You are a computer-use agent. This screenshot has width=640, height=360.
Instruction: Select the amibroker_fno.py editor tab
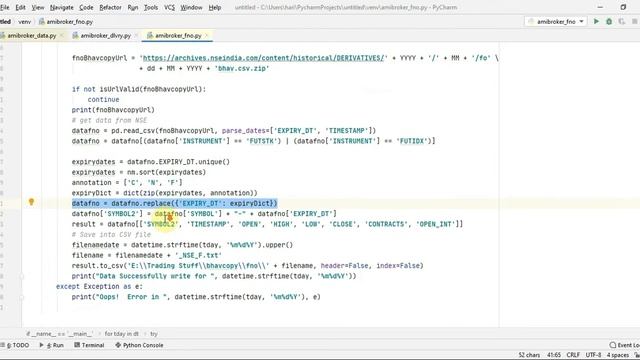[178, 36]
